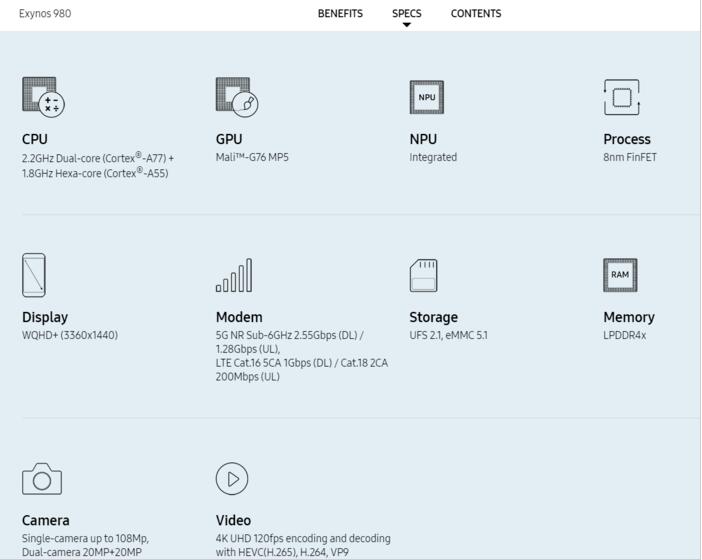Click the small arrow under SPECS

pyautogui.click(x=407, y=25)
